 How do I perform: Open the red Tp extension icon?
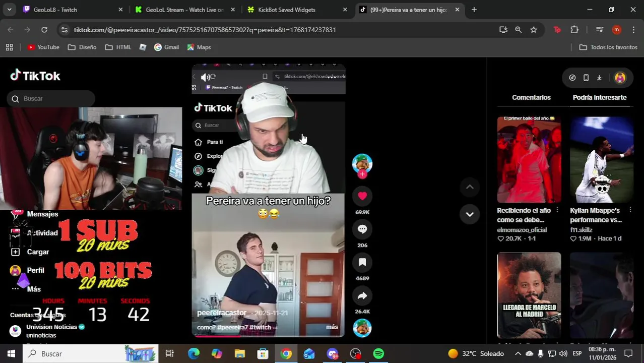point(557,30)
